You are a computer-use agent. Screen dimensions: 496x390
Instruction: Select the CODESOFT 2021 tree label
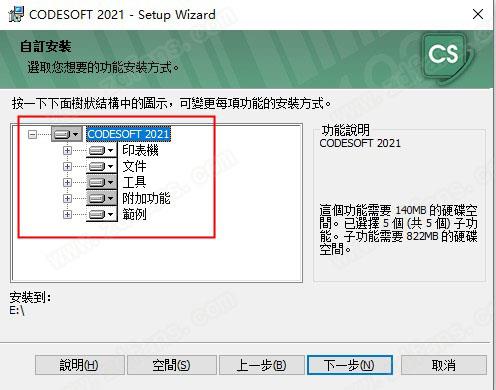[x=129, y=134]
